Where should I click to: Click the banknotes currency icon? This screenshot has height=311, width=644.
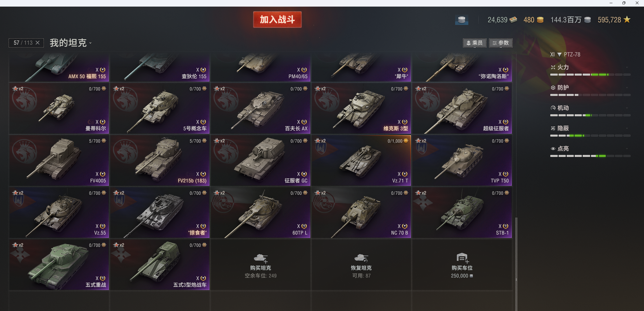tap(513, 20)
